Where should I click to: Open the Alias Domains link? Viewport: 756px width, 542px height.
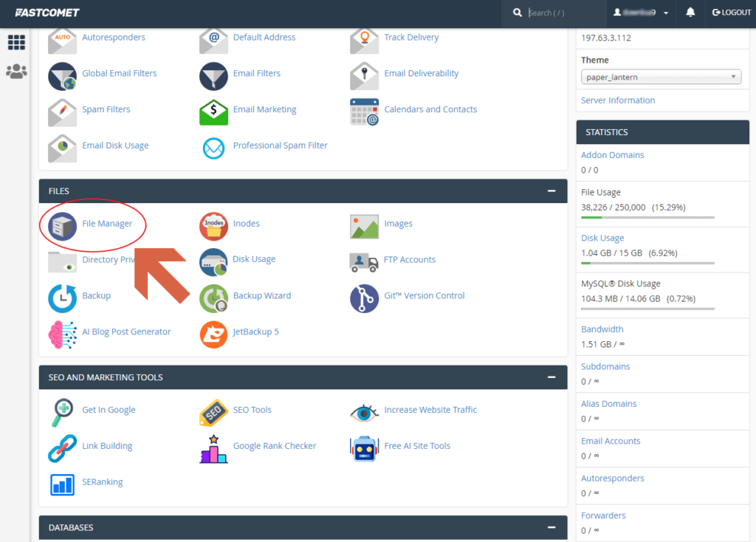click(x=608, y=404)
